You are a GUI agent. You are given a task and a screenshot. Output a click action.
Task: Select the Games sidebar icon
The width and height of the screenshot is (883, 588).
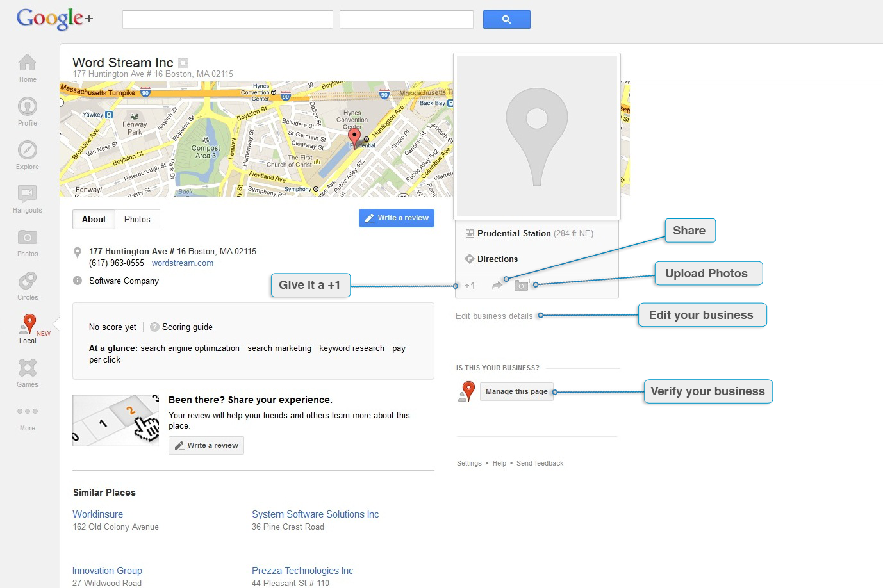click(27, 368)
